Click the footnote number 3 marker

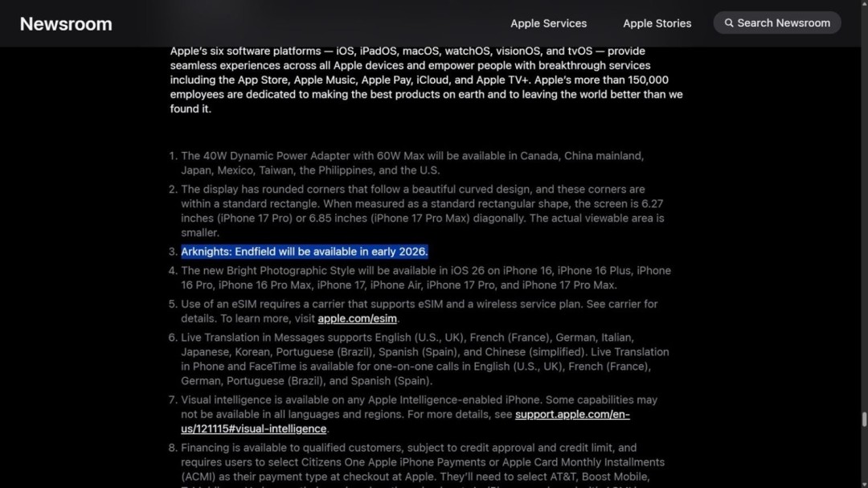(172, 252)
